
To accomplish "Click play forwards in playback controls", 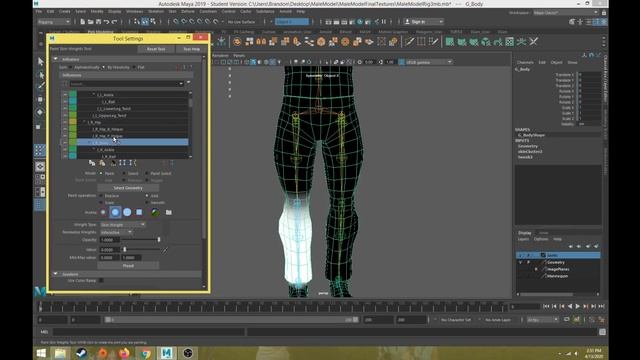I will pyautogui.click(x=578, y=306).
